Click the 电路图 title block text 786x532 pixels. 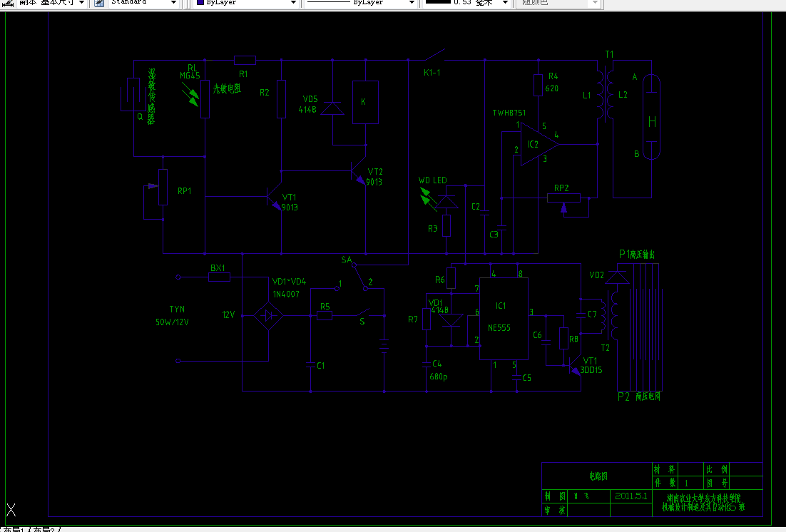[598, 476]
